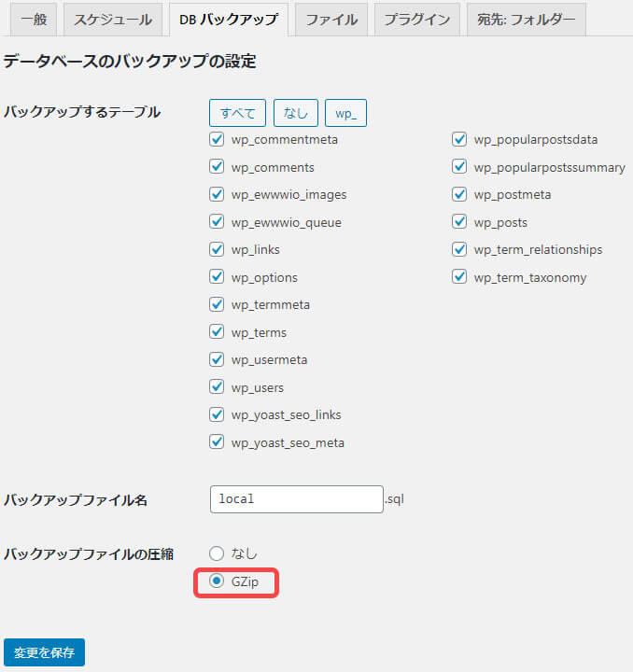Viewport: 633px width, 672px height.
Task: Switch to the 一般 tab
Action: pos(33,19)
